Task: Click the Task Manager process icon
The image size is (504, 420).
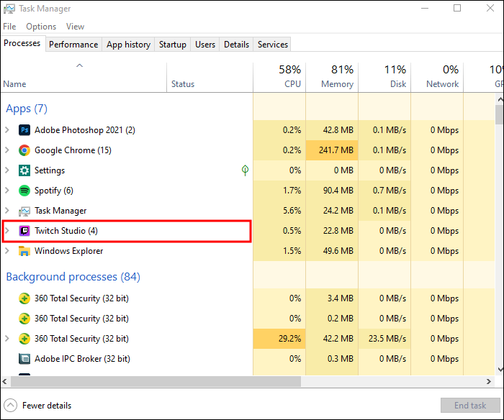Action: click(x=24, y=211)
